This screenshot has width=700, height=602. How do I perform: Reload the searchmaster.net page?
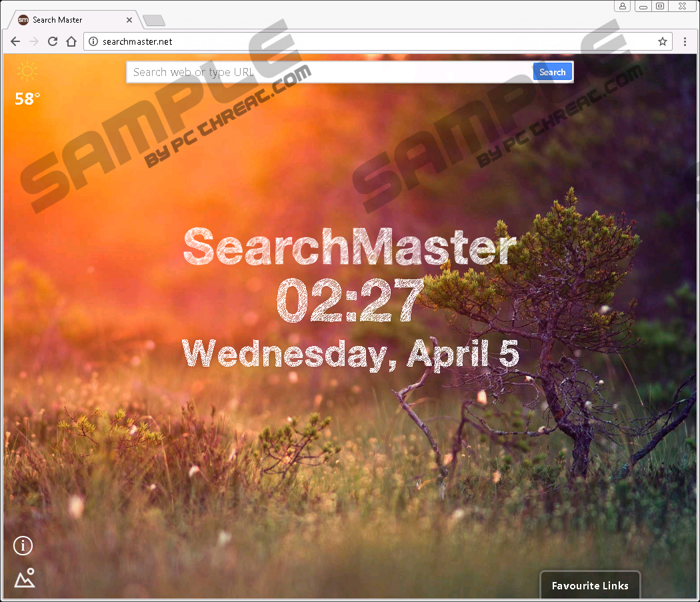click(53, 41)
